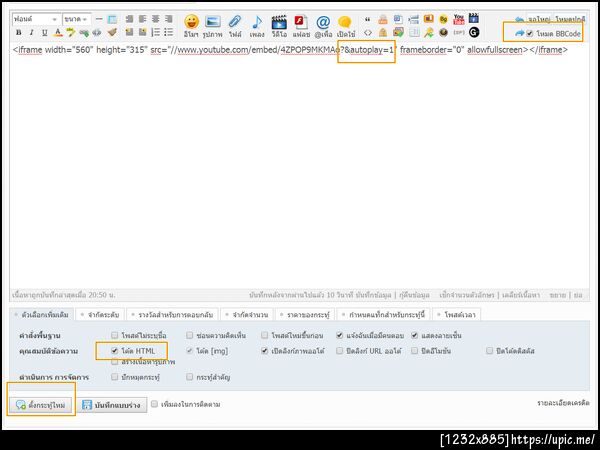Mention a friend with the @ icon

pos(323,22)
